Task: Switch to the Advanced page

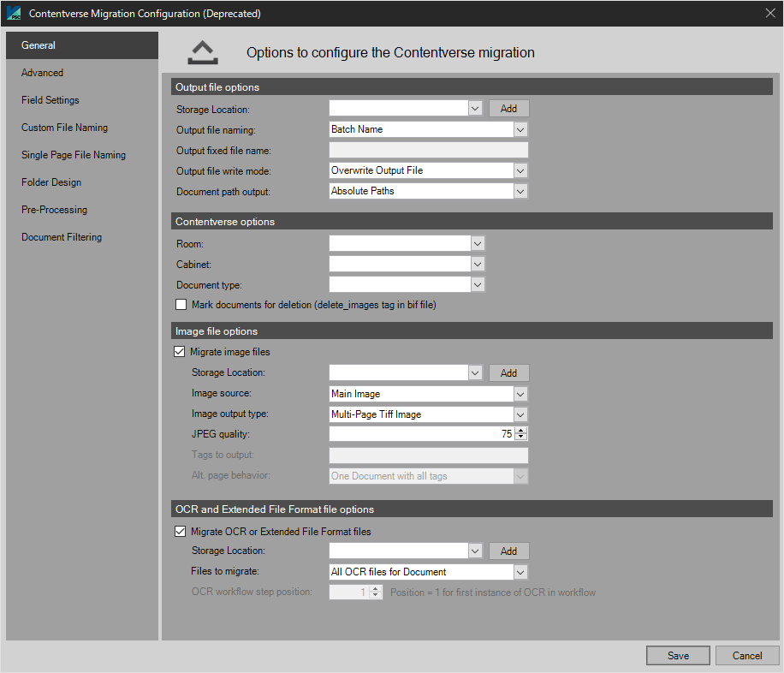Action: coord(82,73)
